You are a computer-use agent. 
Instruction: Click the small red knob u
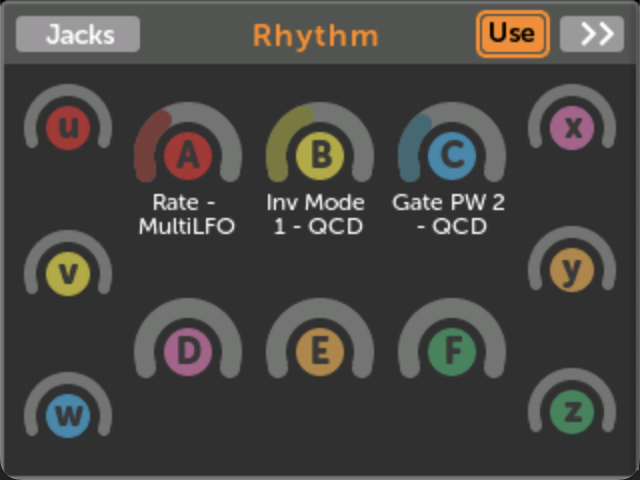(x=68, y=128)
